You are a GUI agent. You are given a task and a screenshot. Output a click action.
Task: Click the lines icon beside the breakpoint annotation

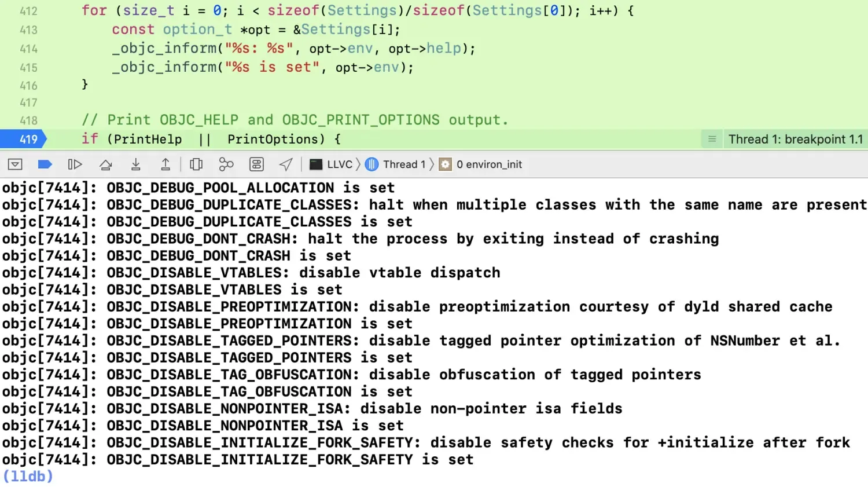point(712,139)
